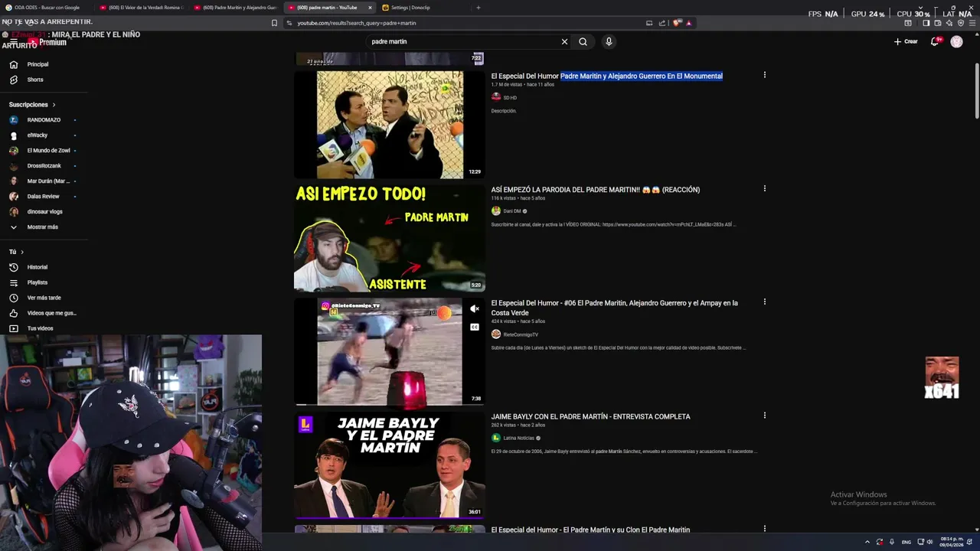The image size is (980, 551).
Task: Toggle captions on Costa Verde preview video
Action: [x=475, y=327]
